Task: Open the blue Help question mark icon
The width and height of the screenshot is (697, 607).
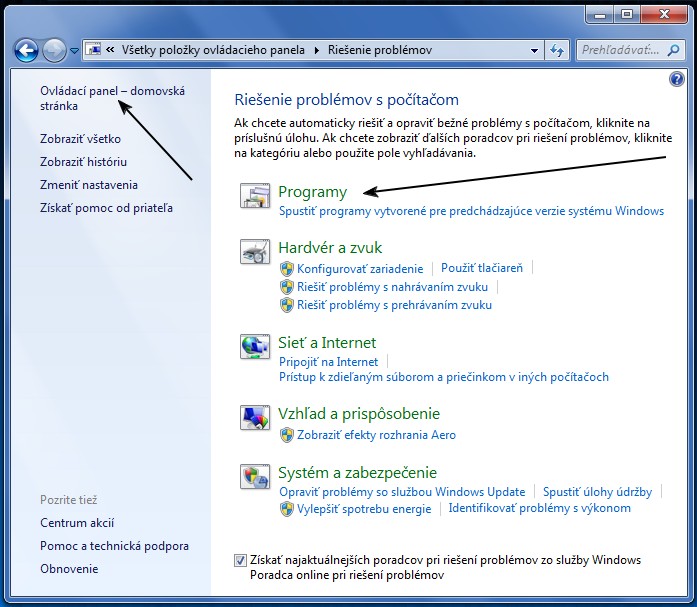Action: [676, 80]
